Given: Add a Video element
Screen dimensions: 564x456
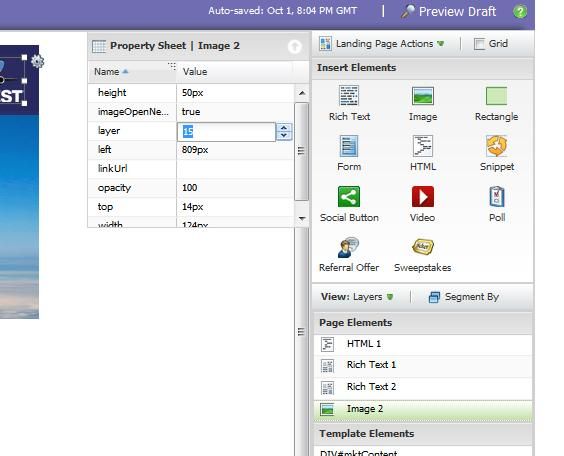Looking at the screenshot, I should [423, 204].
